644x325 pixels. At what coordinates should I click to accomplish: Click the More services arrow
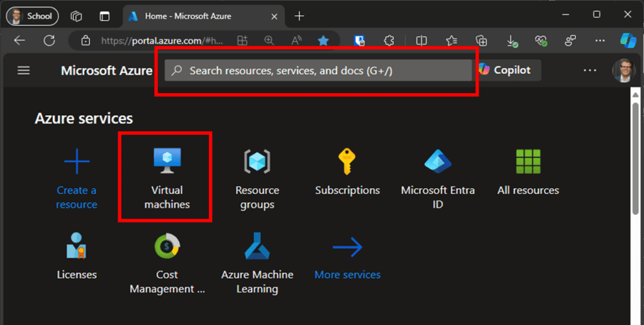347,247
